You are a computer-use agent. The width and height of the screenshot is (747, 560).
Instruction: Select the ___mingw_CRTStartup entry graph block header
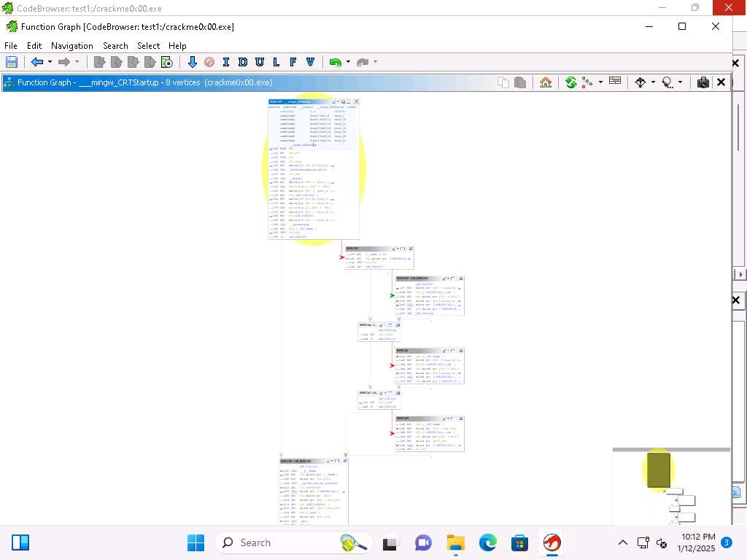tap(299, 102)
